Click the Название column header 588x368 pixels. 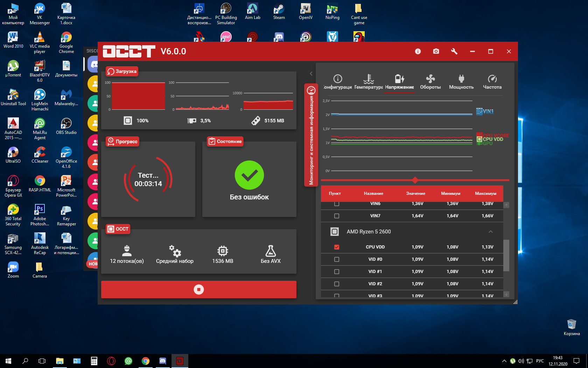(373, 193)
